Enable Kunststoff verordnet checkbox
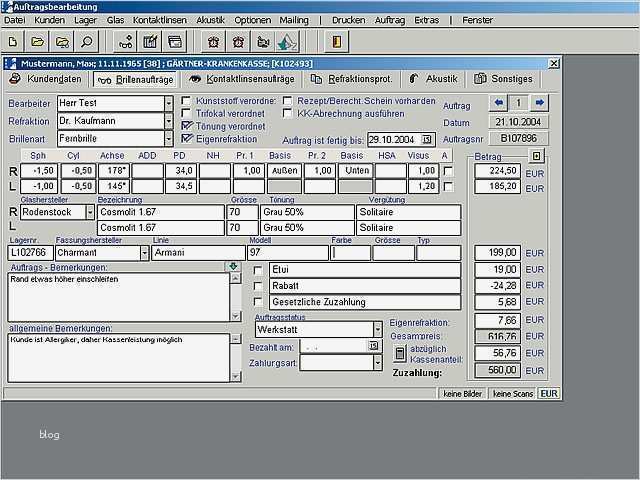 point(186,100)
